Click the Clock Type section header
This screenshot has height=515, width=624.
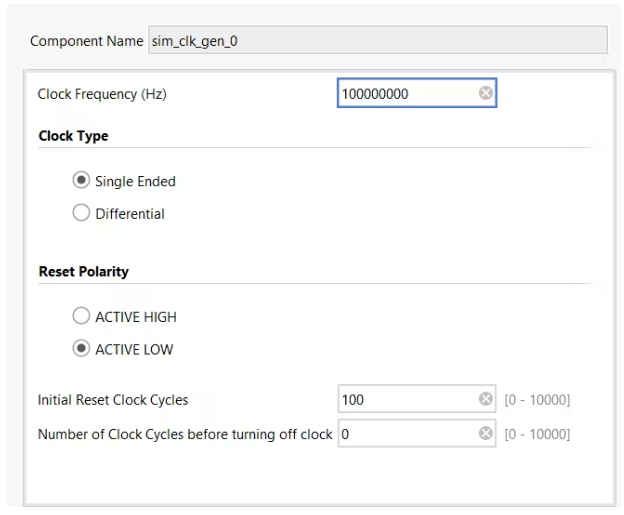click(x=73, y=136)
